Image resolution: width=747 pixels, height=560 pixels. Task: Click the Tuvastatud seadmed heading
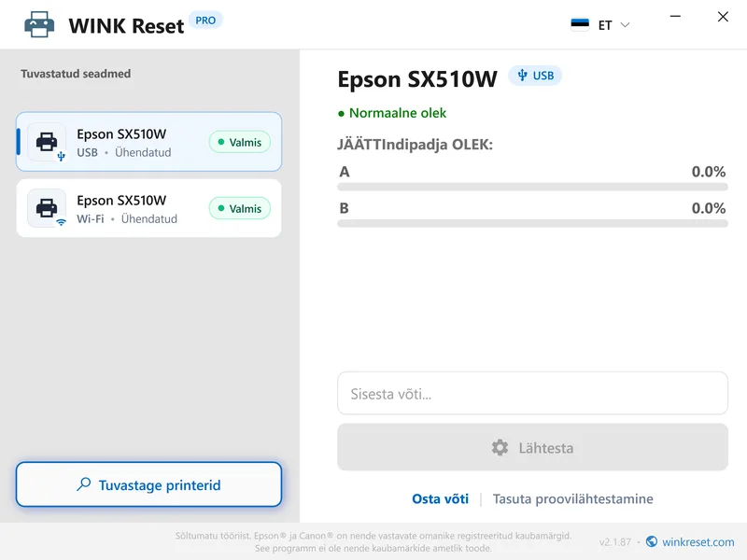point(76,74)
